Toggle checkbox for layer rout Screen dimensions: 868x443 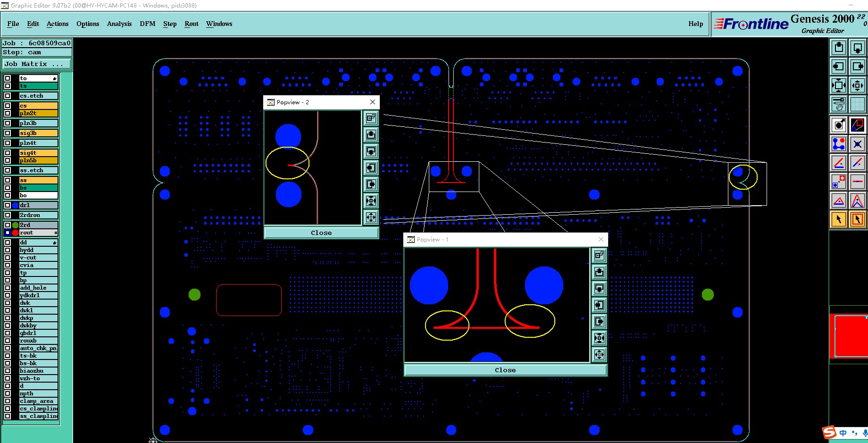coord(8,233)
